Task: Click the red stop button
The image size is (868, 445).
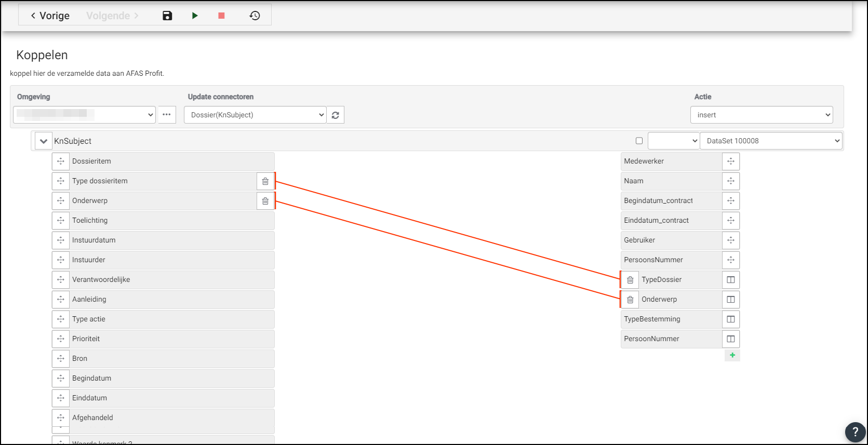Action: pyautogui.click(x=221, y=16)
